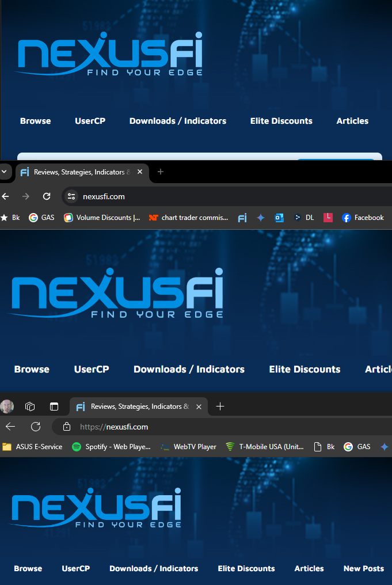
Task: Open UserCP on the topmost page
Action: click(x=90, y=121)
